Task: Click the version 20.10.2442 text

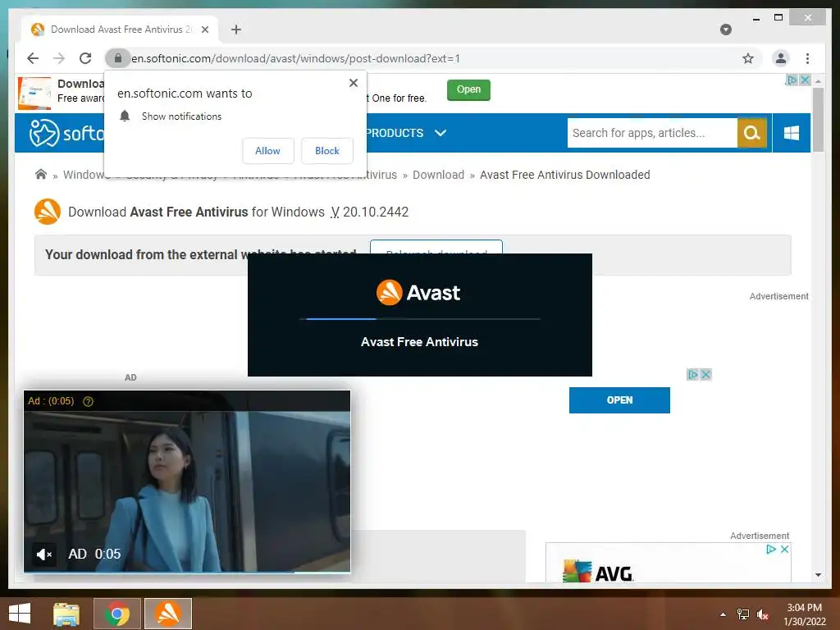Action: [376, 212]
